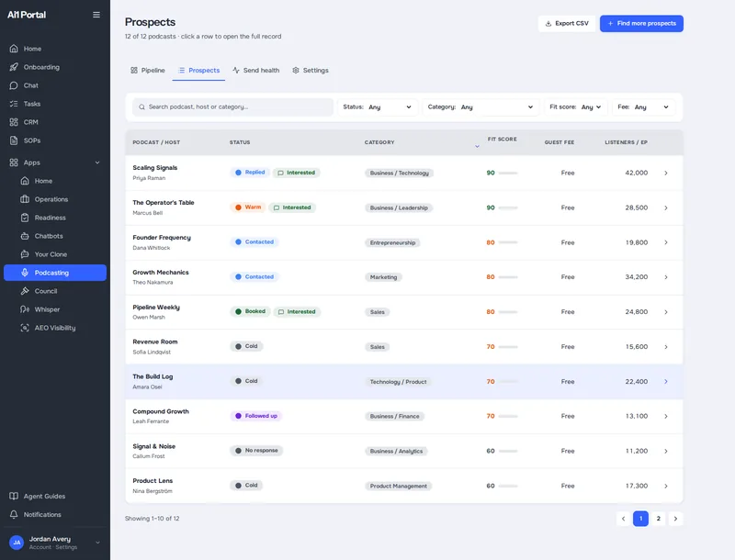Click the previous page arrow
Image resolution: width=735 pixels, height=560 pixels.
point(624,519)
